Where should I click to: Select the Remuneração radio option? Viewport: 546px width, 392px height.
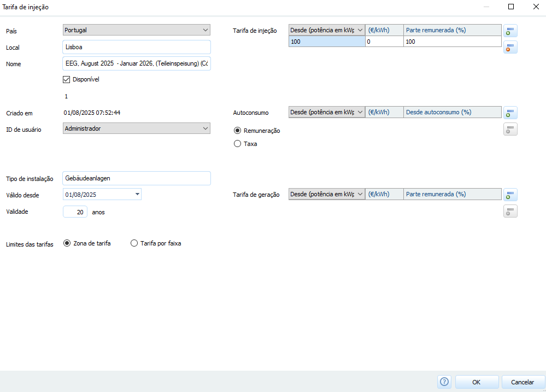coord(237,131)
